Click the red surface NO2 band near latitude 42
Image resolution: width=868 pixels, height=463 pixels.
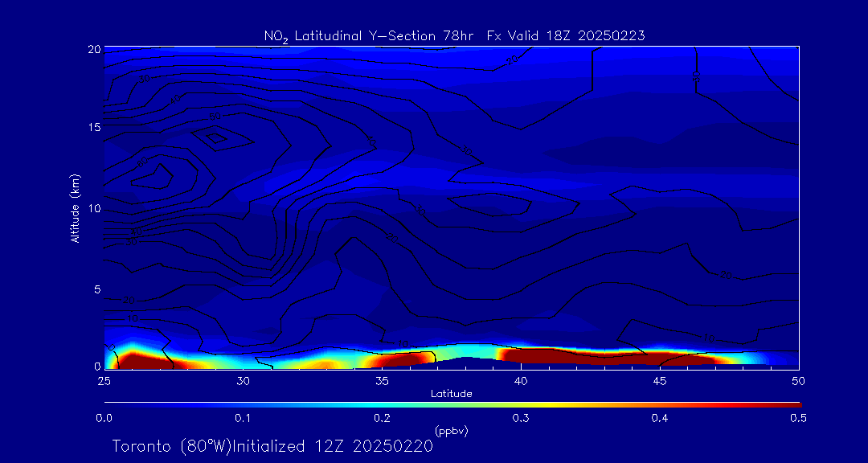579,355
